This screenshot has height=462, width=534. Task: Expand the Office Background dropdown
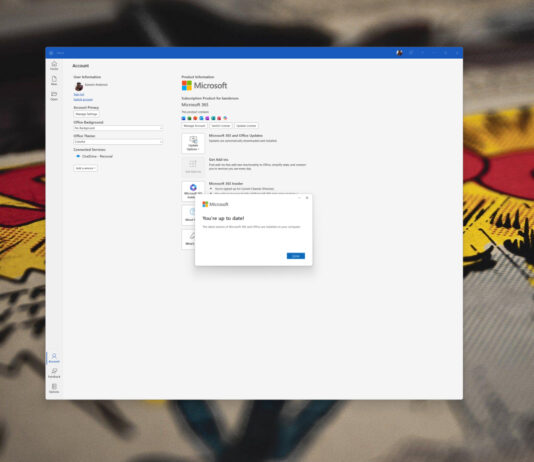[118, 128]
